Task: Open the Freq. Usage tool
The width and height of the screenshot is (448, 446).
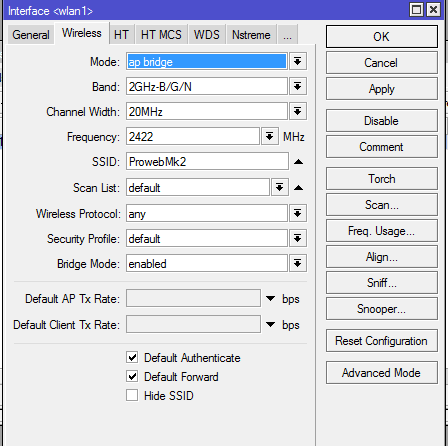Action: (x=382, y=231)
